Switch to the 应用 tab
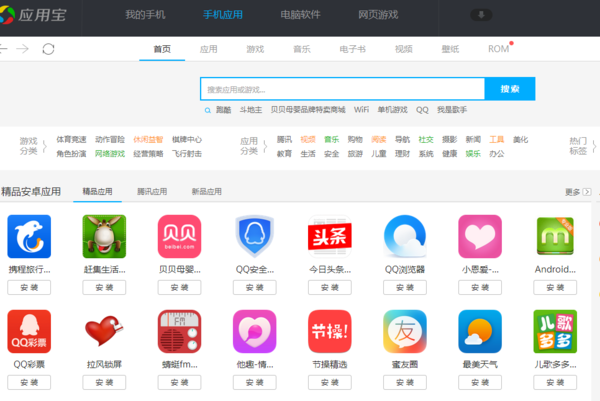The height and width of the screenshot is (401, 600). coord(209,49)
